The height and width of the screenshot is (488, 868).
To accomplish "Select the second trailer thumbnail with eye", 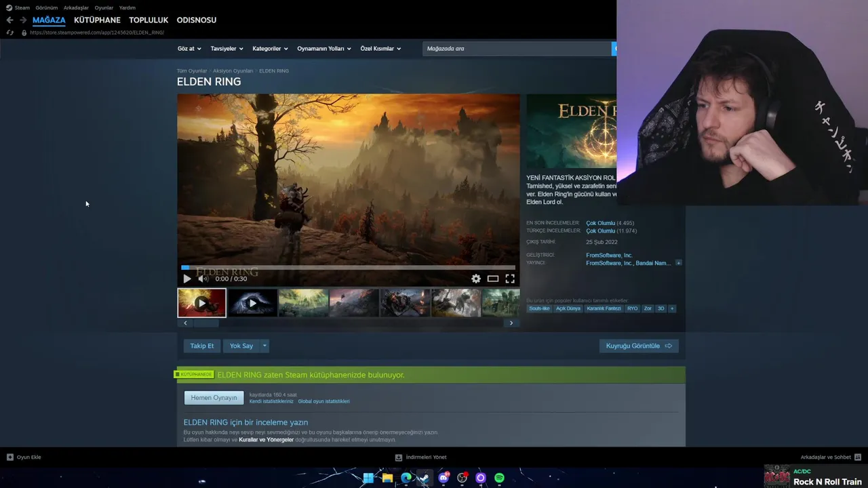I will 252,303.
